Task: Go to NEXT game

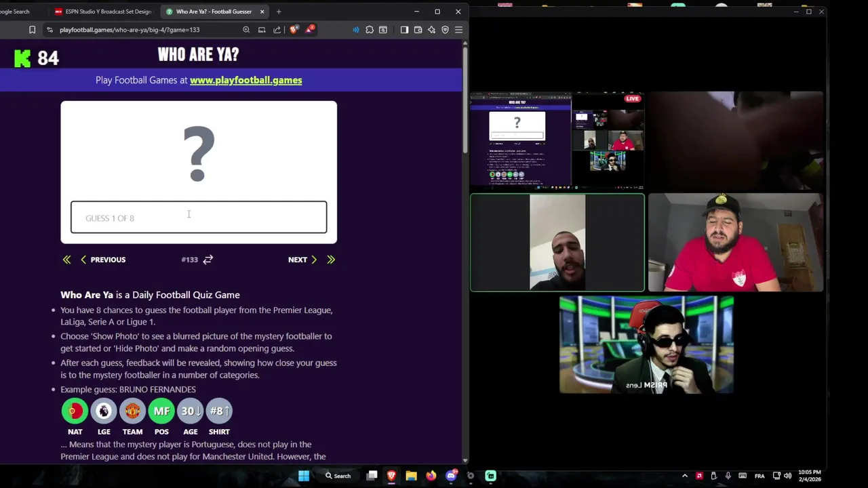Action: (x=302, y=260)
